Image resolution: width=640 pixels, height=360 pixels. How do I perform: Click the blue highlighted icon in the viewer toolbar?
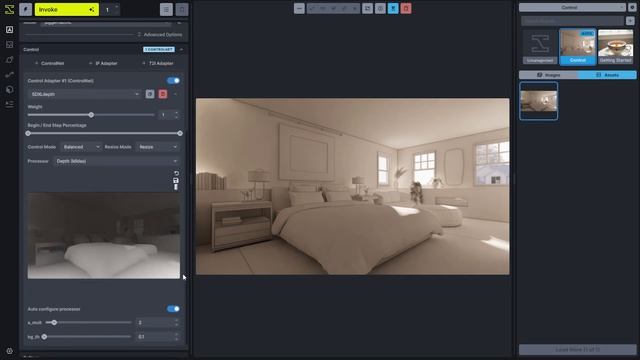coord(393,9)
